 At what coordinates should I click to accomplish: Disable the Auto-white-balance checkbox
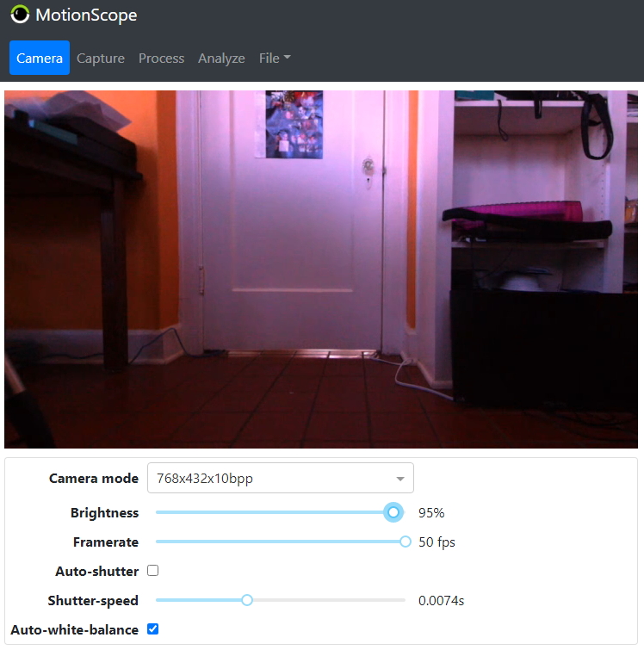point(153,629)
